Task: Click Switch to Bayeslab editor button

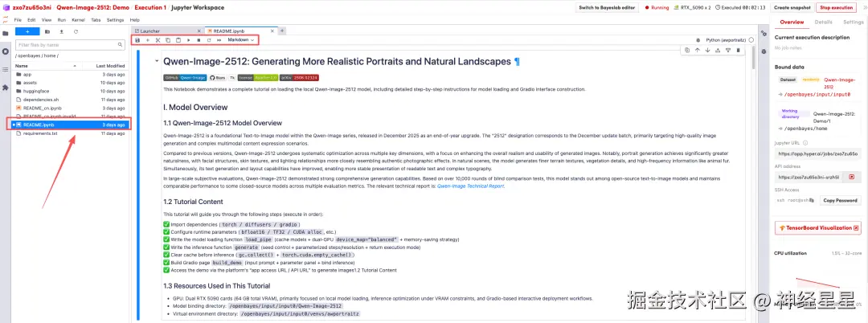Action: pyautogui.click(x=608, y=8)
